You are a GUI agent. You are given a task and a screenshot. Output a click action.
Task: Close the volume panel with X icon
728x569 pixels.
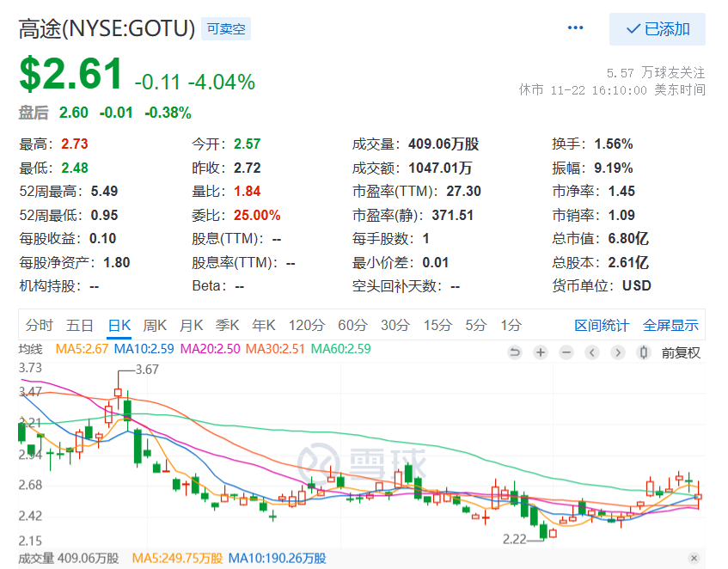[694, 559]
